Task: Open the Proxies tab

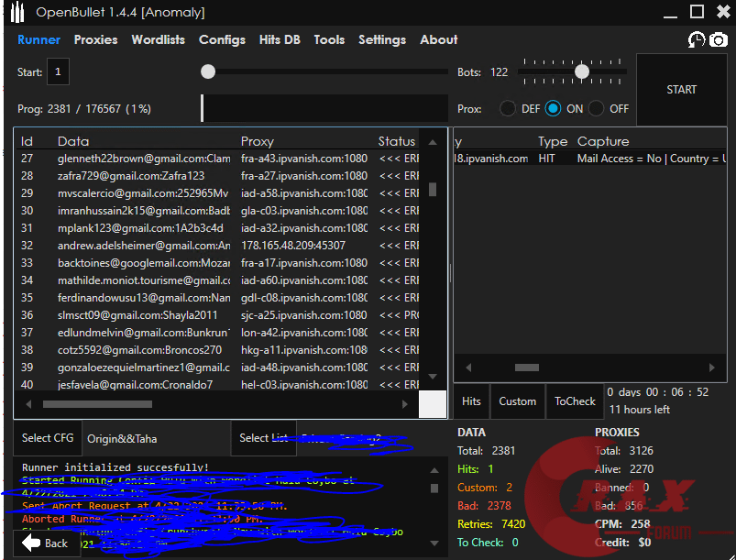Action: 95,39
